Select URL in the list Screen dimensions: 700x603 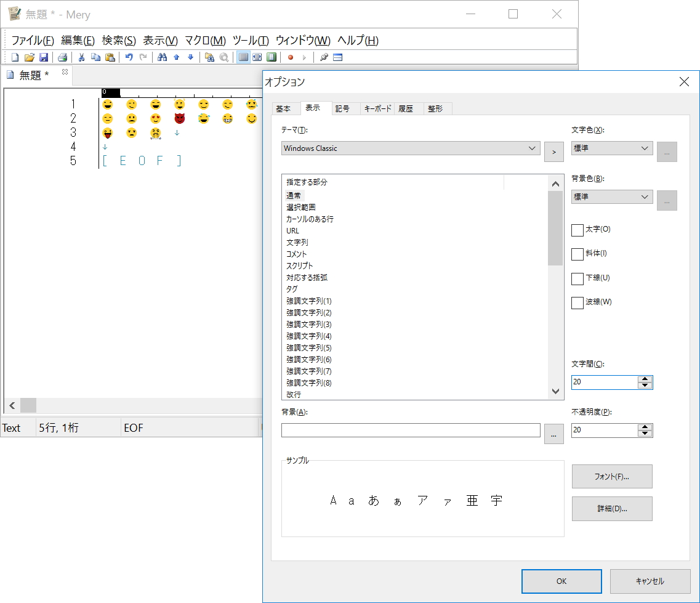tap(293, 231)
